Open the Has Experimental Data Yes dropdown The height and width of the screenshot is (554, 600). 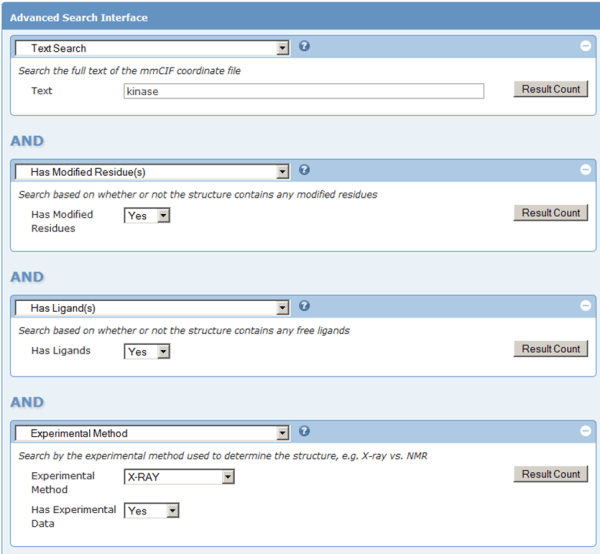click(152, 510)
